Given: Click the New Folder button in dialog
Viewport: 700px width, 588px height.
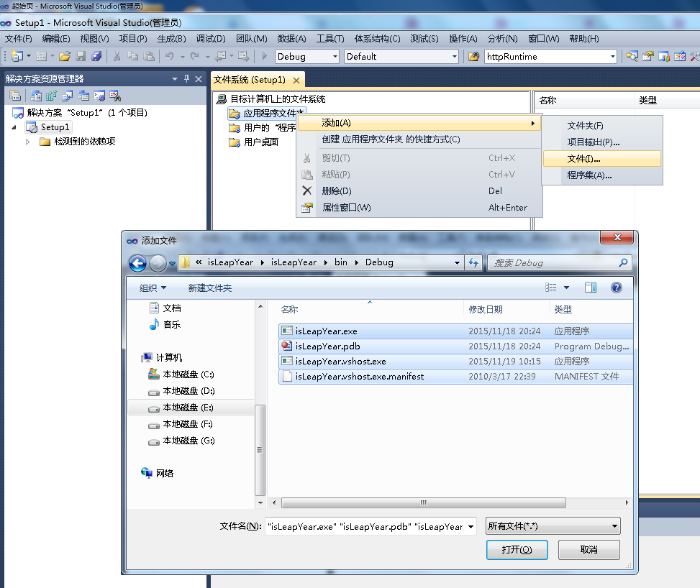Looking at the screenshot, I should [210, 288].
